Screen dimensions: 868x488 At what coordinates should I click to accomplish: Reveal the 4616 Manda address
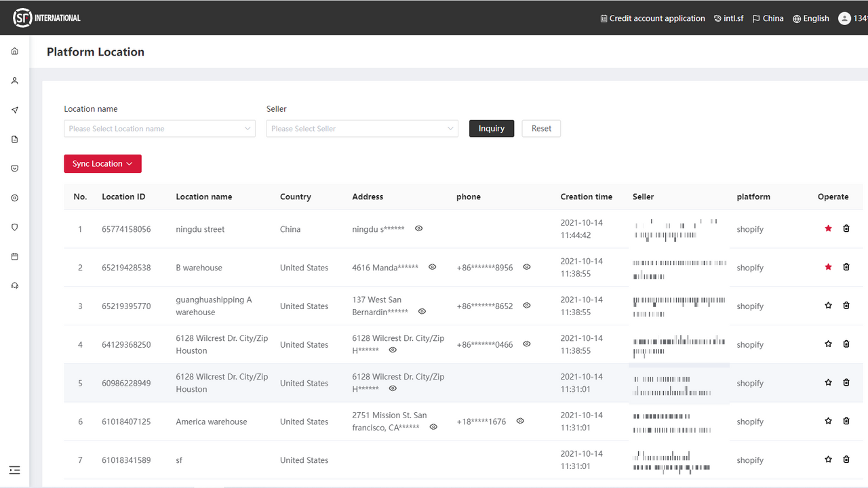click(x=433, y=267)
